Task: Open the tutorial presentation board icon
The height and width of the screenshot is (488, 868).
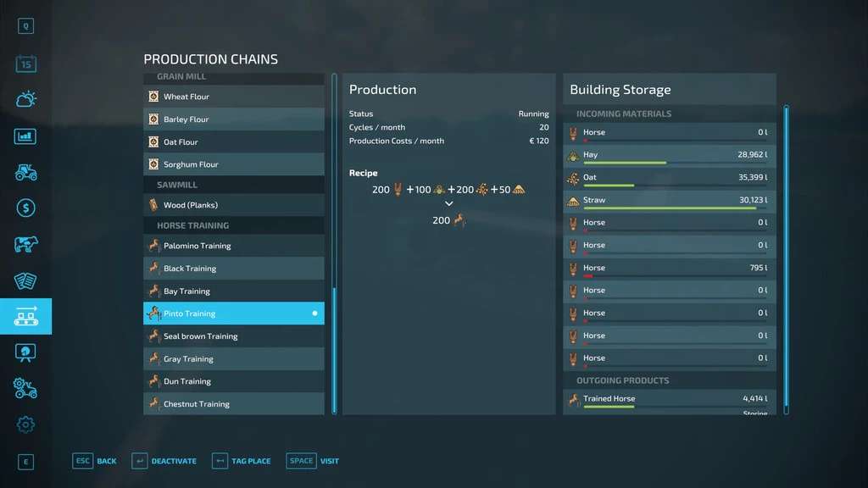Action: tap(25, 352)
